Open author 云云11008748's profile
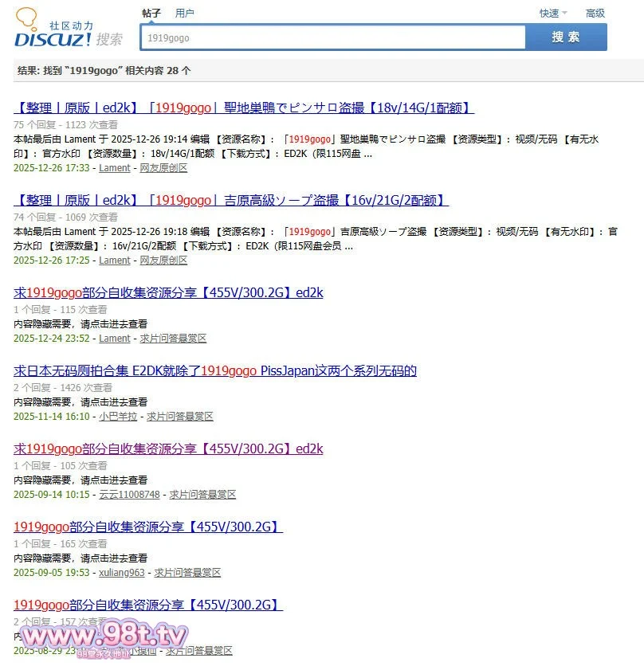Image resolution: width=644 pixels, height=666 pixels. pyautogui.click(x=129, y=495)
